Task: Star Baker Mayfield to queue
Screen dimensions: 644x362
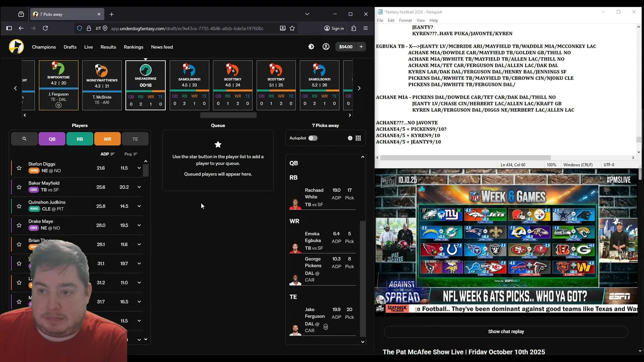Action: point(19,187)
